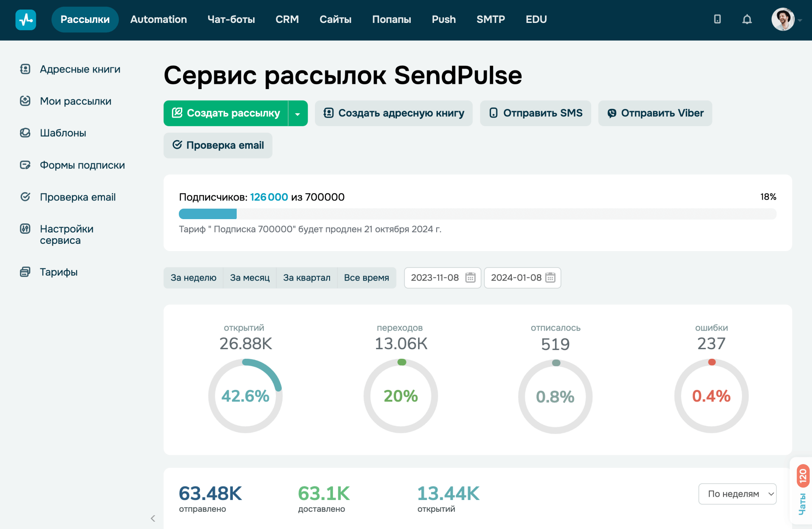Screen dimensions: 812x529
Task: Open the Push section
Action: (x=444, y=19)
